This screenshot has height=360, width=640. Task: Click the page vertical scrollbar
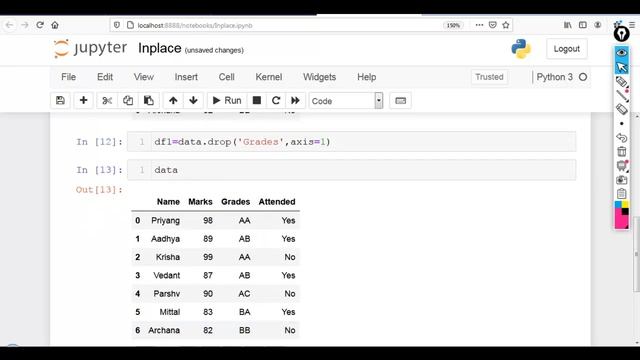point(637,254)
